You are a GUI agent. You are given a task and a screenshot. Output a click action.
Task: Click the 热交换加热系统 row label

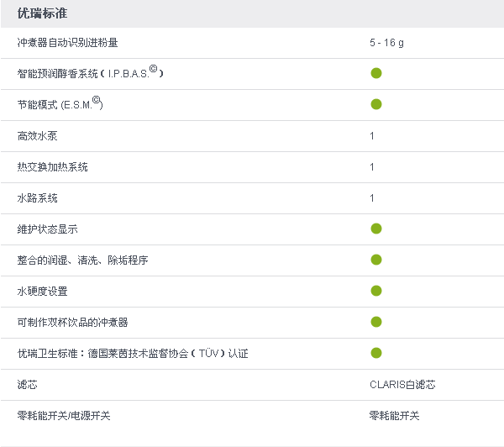52,167
